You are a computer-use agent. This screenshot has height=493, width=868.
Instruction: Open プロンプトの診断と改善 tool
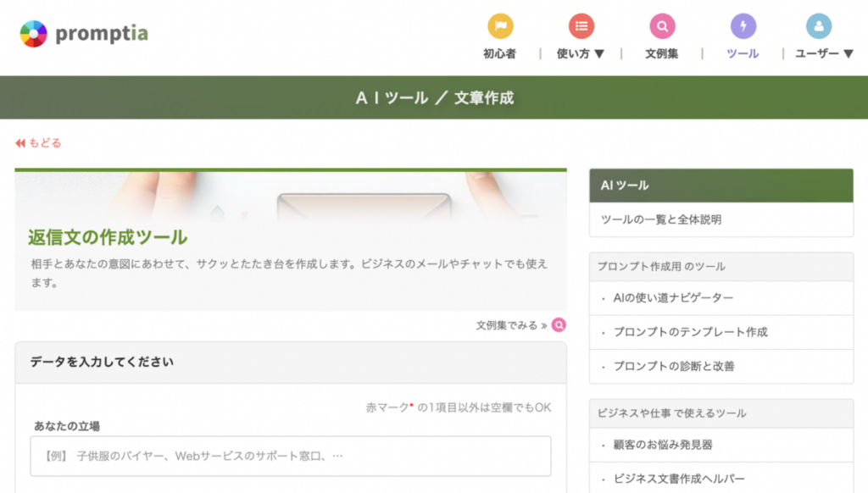coord(673,366)
